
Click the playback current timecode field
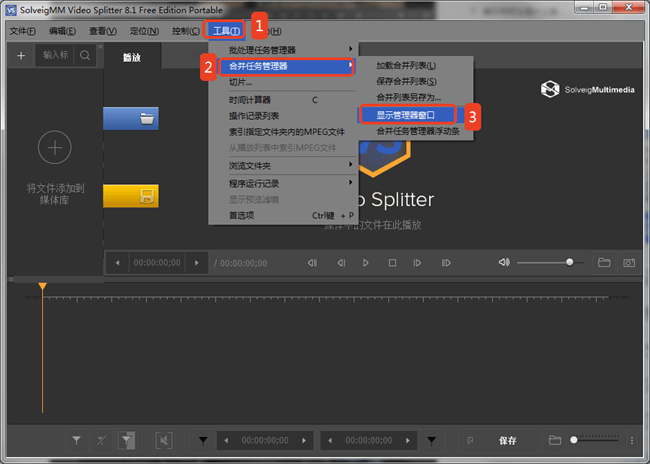tap(157, 263)
